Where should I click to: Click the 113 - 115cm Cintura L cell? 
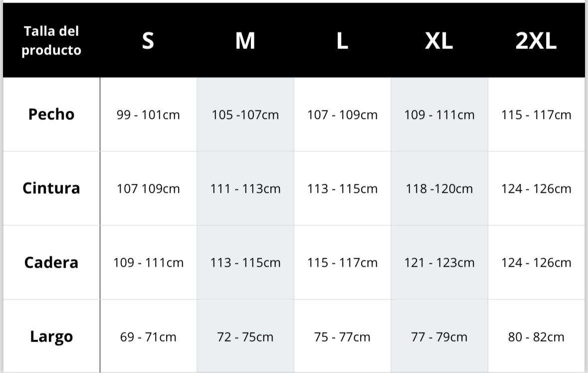point(342,189)
